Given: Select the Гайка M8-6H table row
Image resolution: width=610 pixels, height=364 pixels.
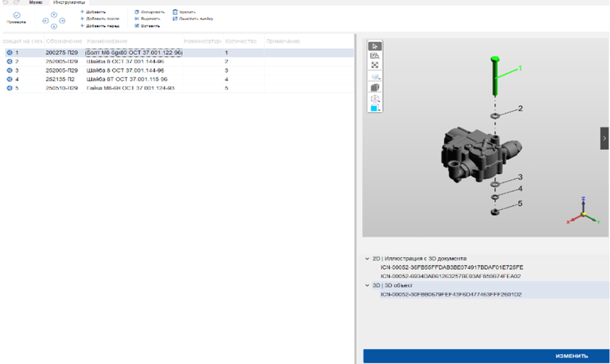Looking at the screenshot, I should tap(130, 88).
